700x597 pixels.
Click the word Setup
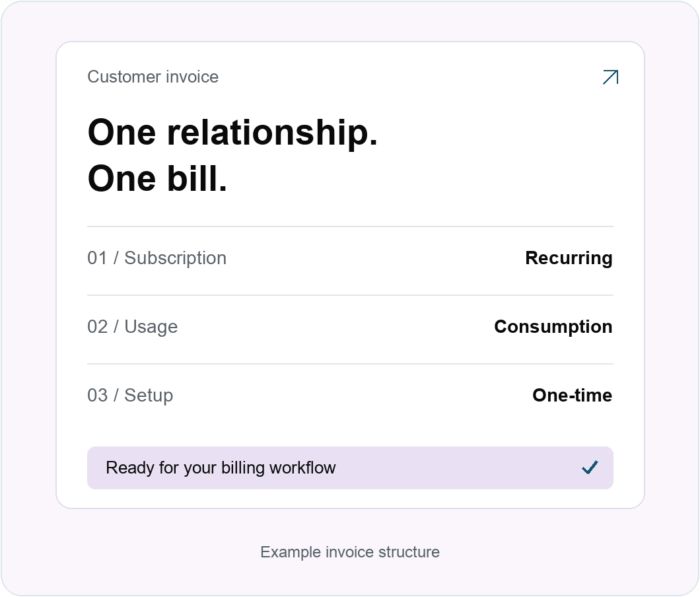149,396
